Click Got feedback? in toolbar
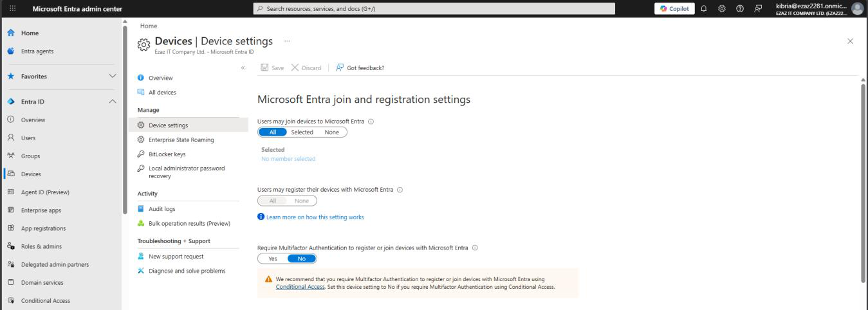The height and width of the screenshot is (310, 868). click(x=360, y=68)
